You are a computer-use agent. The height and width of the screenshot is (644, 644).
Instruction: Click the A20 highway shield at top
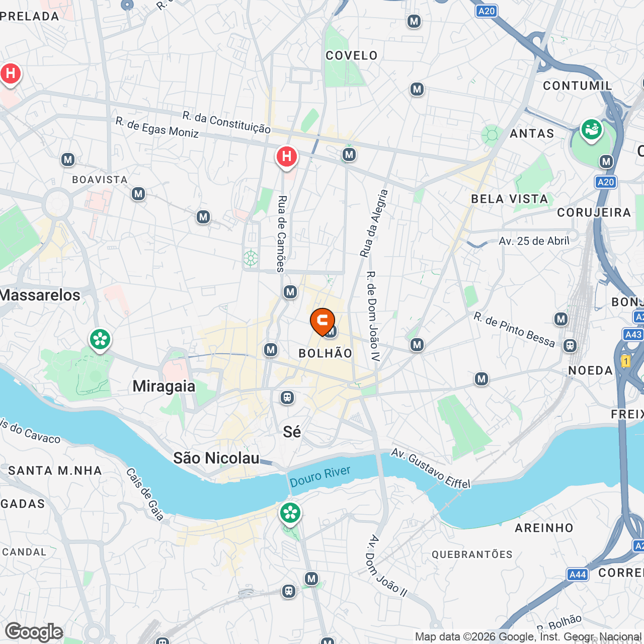click(487, 11)
